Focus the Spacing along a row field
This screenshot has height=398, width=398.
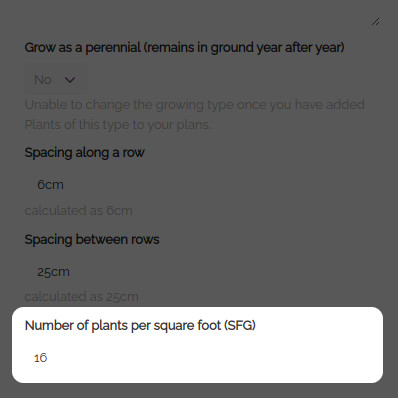pos(197,184)
